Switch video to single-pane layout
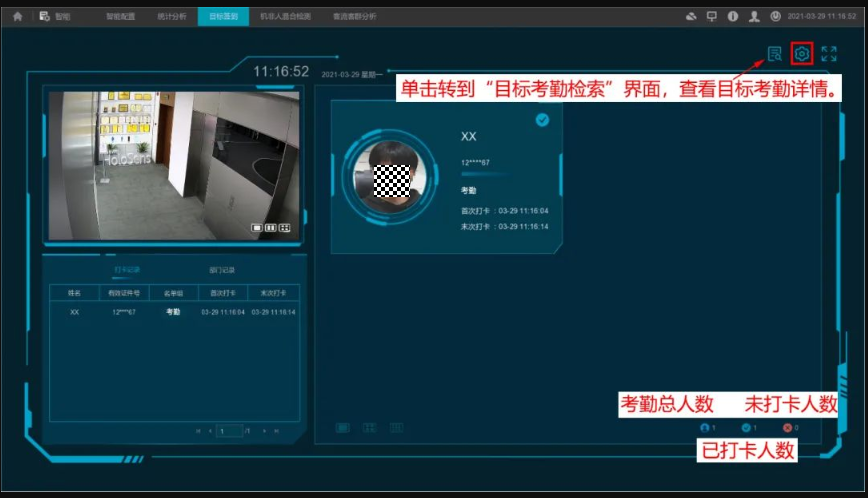The width and height of the screenshot is (868, 498). pyautogui.click(x=257, y=228)
